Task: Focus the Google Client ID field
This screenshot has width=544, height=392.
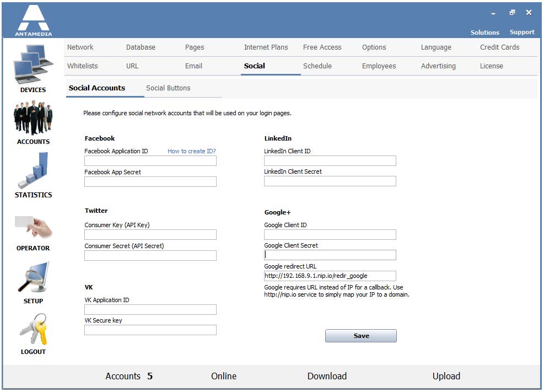Action: click(x=330, y=234)
